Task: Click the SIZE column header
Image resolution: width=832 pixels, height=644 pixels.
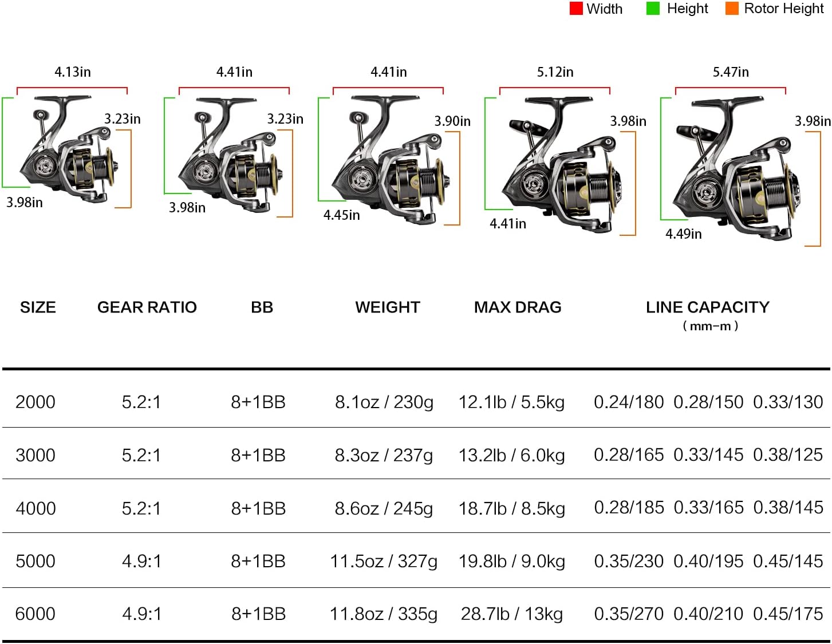Action: click(x=38, y=307)
